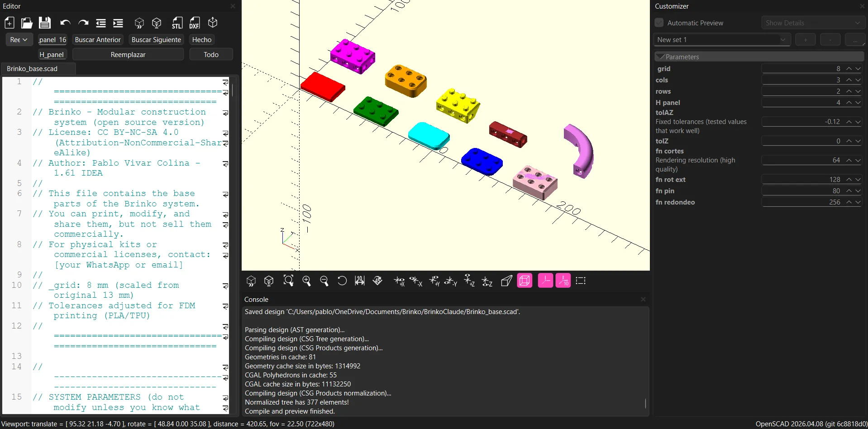Zoom out of the 3D view

[x=324, y=281]
